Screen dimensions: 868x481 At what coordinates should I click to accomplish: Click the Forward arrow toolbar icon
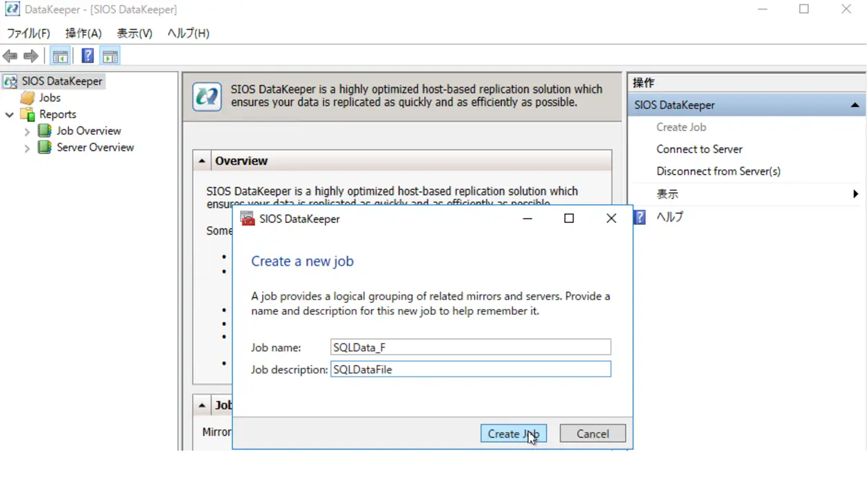tap(30, 57)
